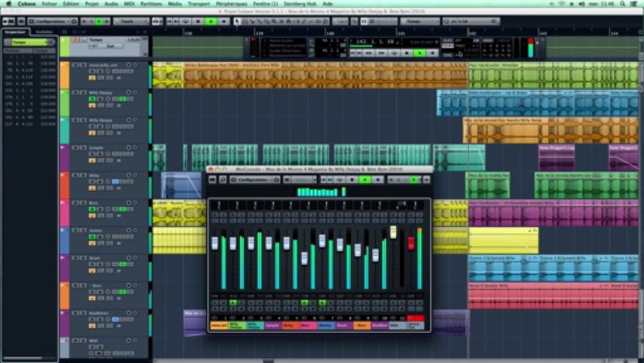The height and width of the screenshot is (363, 644).
Task: Click Fast Forward in the Transport panel
Action: point(382,53)
